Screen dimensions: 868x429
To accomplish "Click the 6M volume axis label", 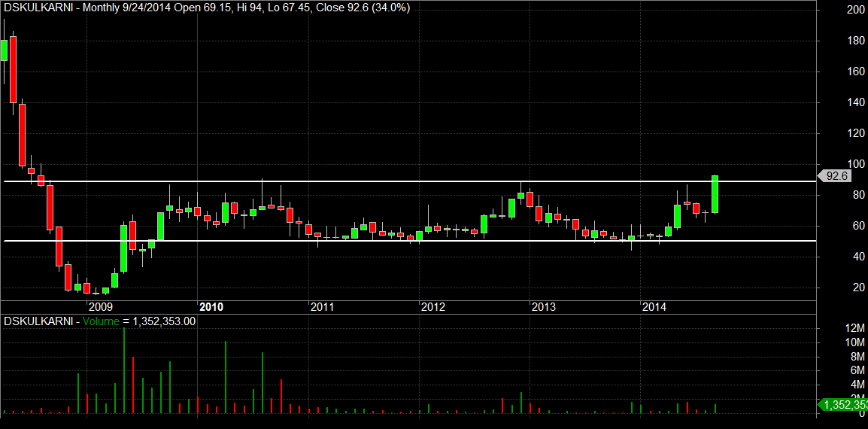I will [x=858, y=370].
